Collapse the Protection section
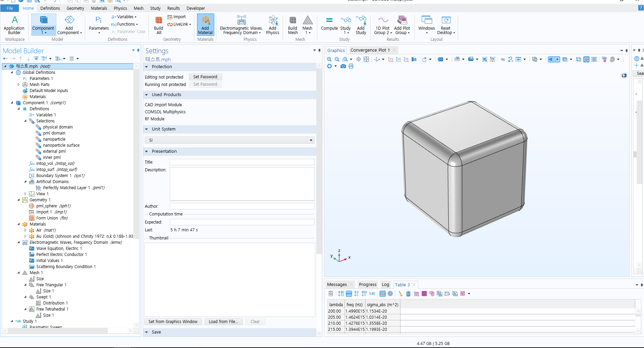 tap(147, 67)
